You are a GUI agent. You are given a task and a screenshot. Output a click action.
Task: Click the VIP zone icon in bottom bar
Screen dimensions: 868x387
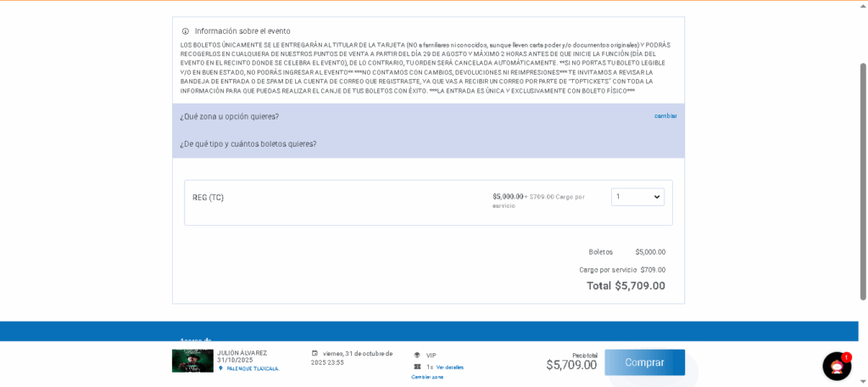[417, 355]
